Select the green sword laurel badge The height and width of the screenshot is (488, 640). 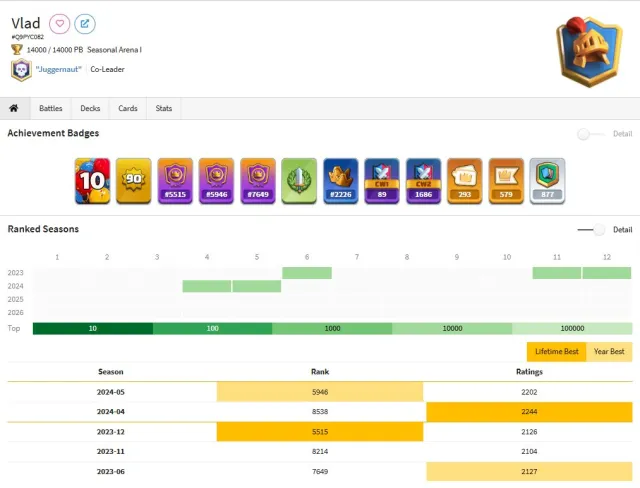[x=299, y=181]
